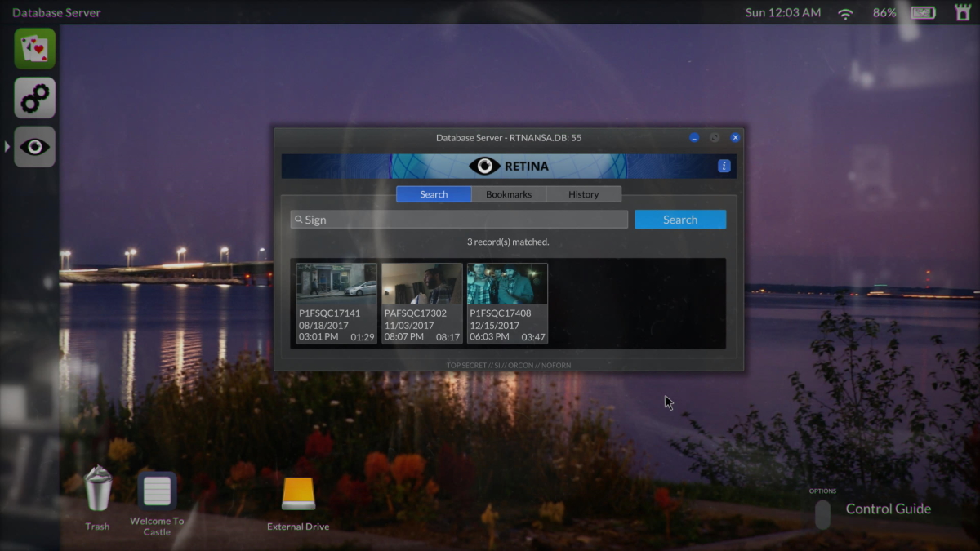Viewport: 980px width, 551px height.
Task: Click the Retina eye dock icon
Action: click(x=34, y=147)
